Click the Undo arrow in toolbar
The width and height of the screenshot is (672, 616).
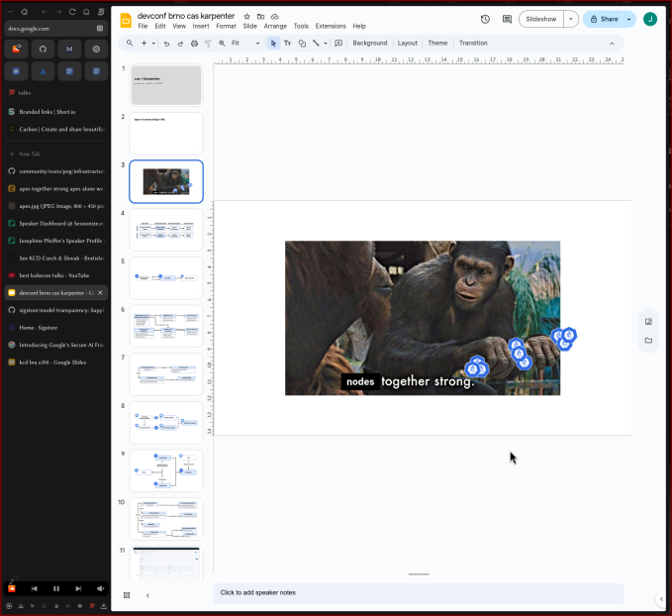(166, 44)
